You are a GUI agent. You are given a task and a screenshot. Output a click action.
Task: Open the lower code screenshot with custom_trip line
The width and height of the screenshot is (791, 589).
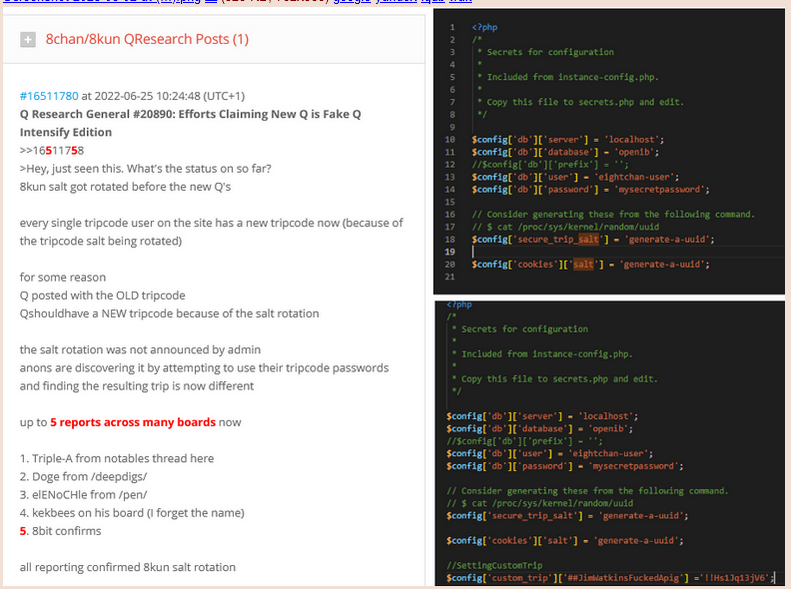tap(609, 443)
